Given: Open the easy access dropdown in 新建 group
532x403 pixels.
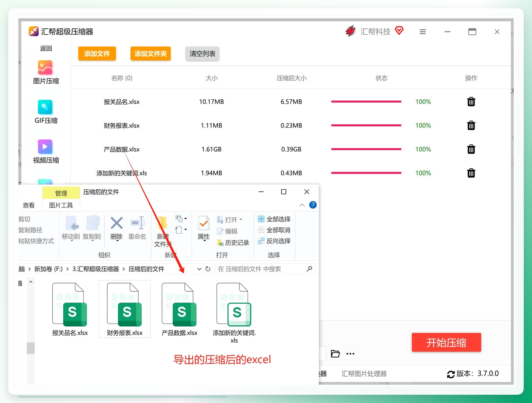Looking at the screenshot, I should [x=181, y=230].
